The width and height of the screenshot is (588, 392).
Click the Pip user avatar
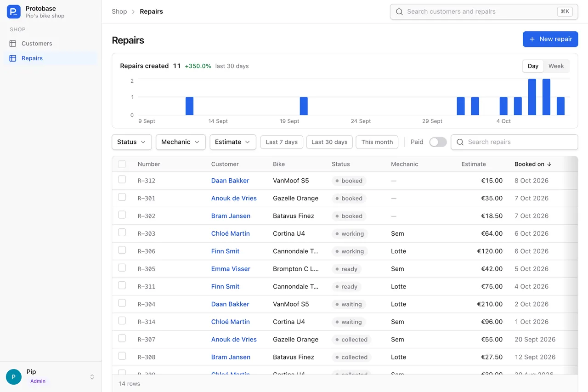(14, 377)
